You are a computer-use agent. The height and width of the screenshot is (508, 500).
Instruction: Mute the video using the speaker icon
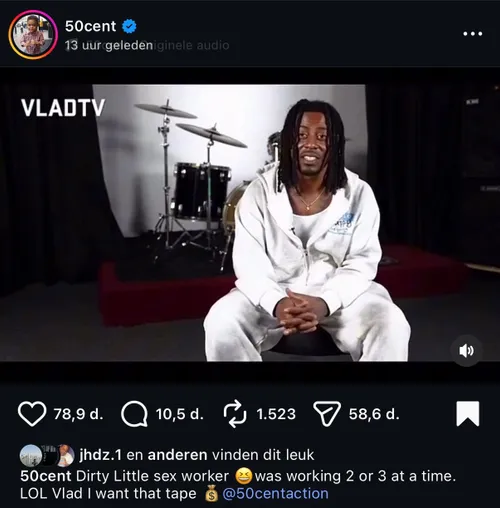[x=466, y=351]
